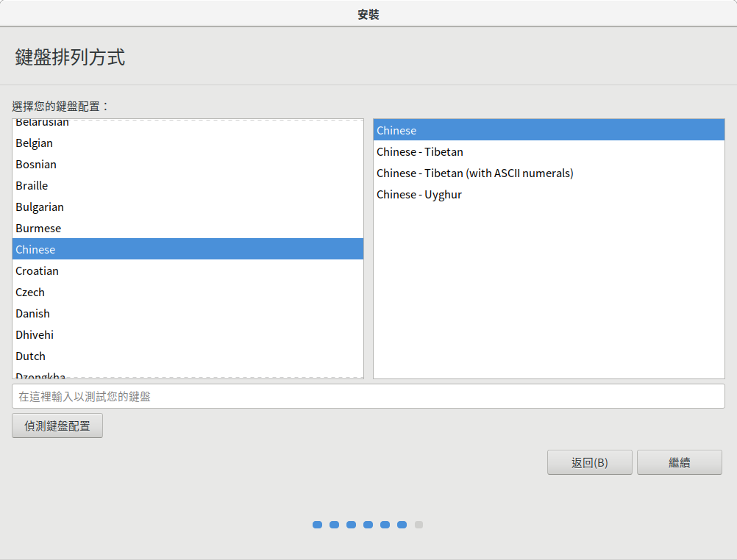737x560 pixels.
Task: Pick Danish from the layout list
Action: pyautogui.click(x=33, y=314)
